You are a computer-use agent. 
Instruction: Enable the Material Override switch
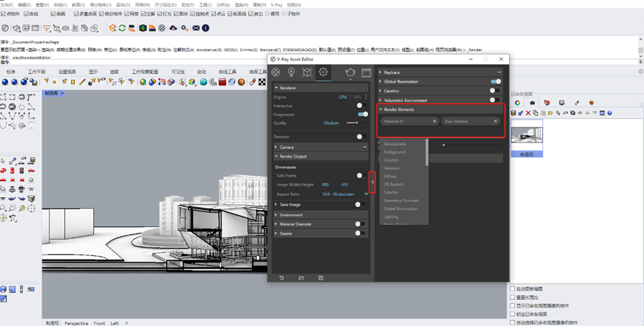tap(360, 224)
